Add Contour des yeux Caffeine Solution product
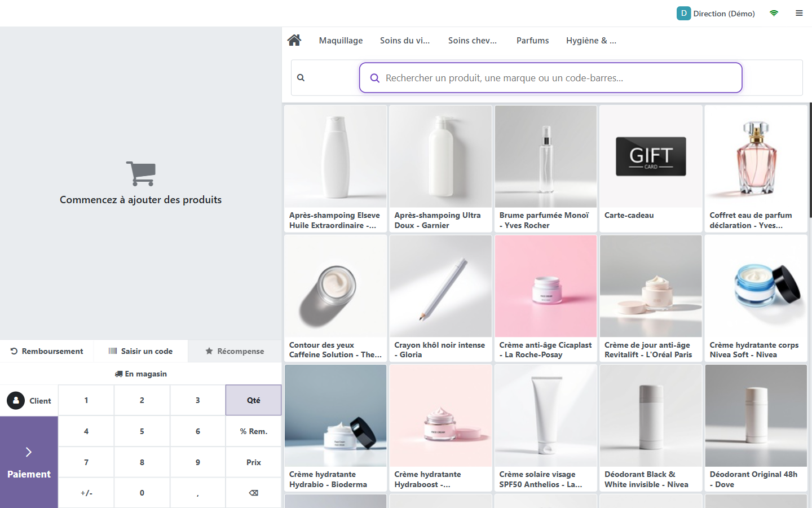 pos(336,298)
